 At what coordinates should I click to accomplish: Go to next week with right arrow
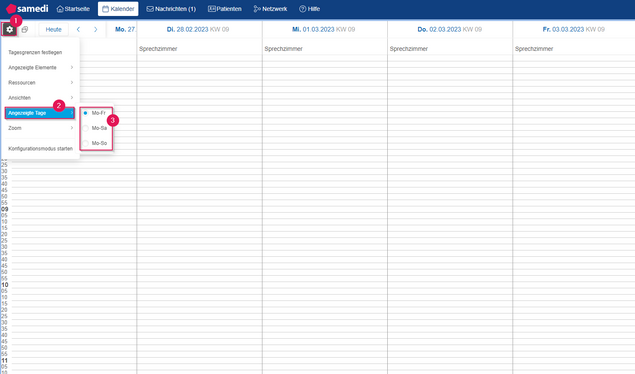pyautogui.click(x=96, y=30)
